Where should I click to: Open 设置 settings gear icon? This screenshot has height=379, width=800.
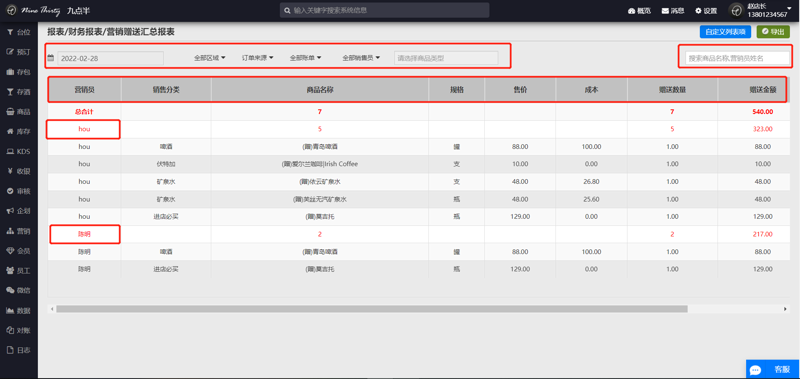tap(698, 11)
